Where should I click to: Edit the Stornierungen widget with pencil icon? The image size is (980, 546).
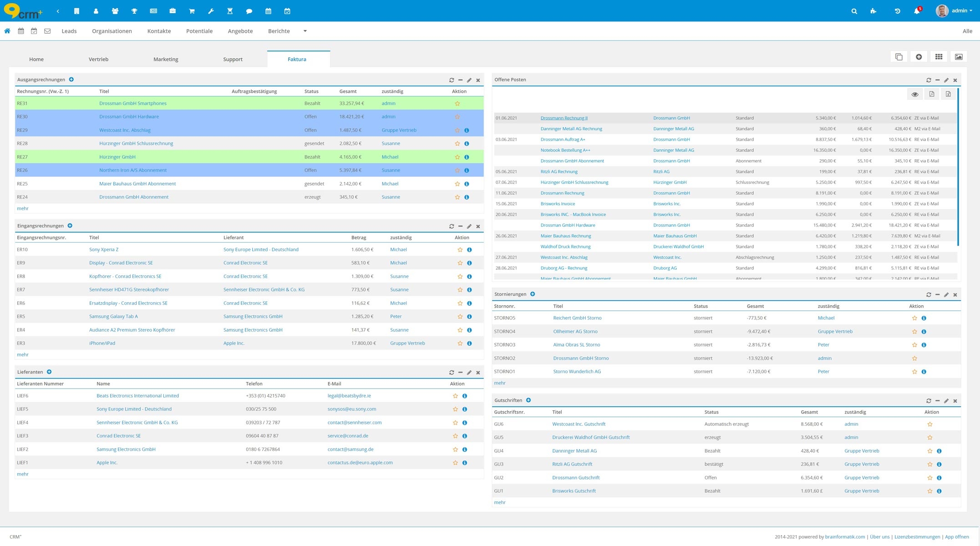[x=946, y=295]
